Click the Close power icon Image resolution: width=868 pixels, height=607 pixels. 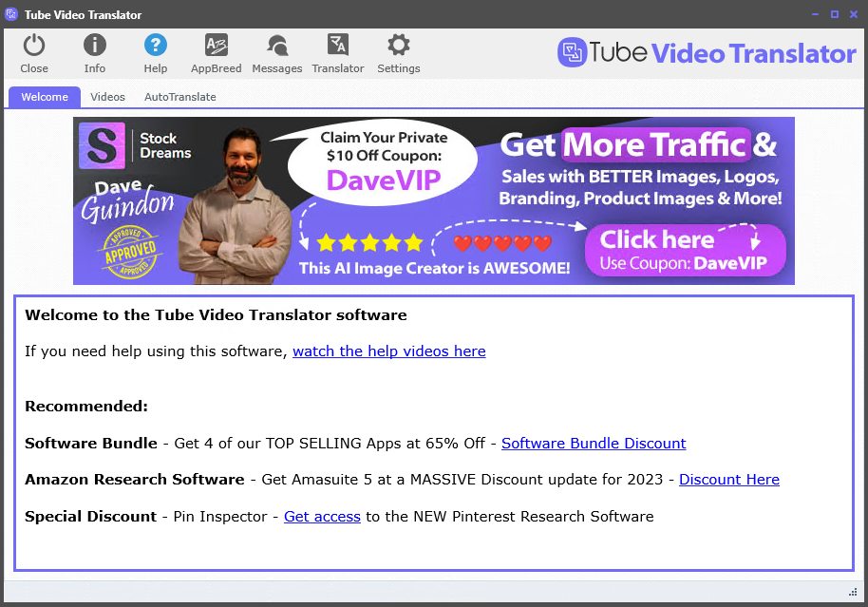[34, 45]
